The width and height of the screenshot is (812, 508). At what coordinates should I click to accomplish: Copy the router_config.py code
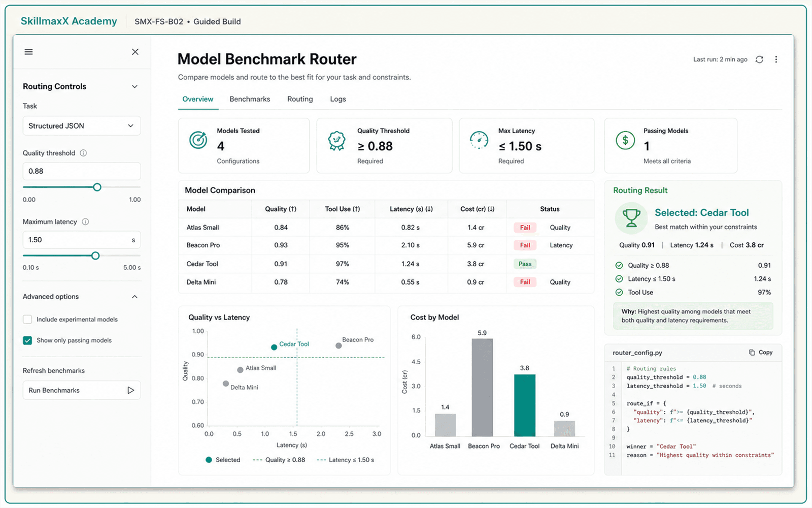tap(761, 352)
